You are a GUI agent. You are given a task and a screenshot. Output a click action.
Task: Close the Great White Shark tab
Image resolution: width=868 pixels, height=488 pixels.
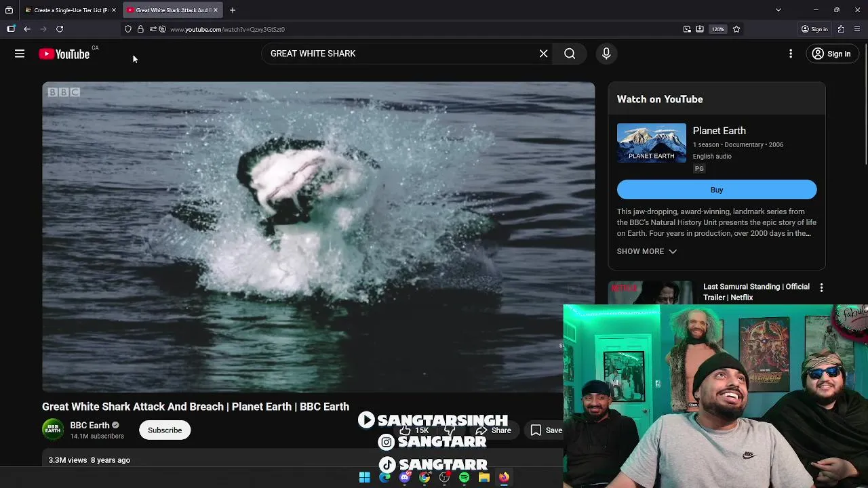pos(216,10)
